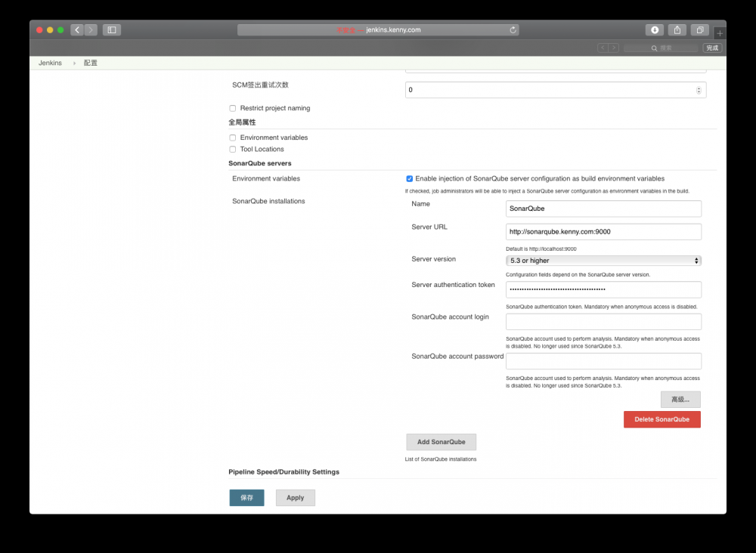756x553 pixels.
Task: Click the Share icon in toolbar
Action: click(677, 30)
